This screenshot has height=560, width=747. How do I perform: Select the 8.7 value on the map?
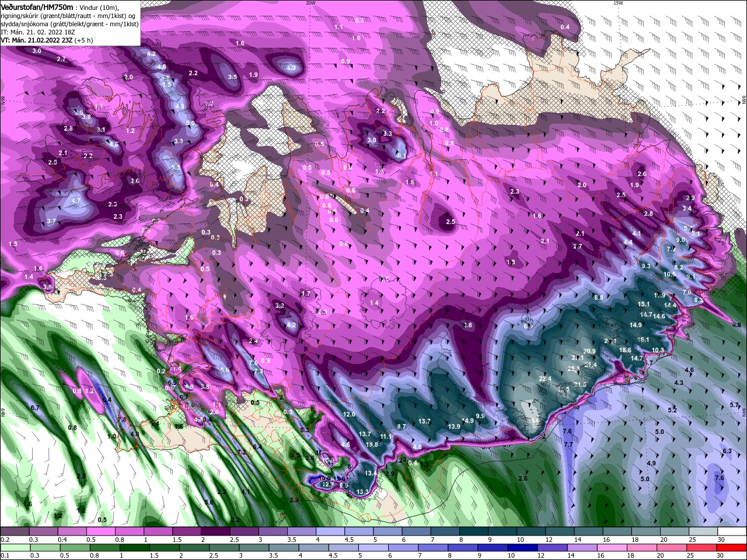tap(402, 426)
